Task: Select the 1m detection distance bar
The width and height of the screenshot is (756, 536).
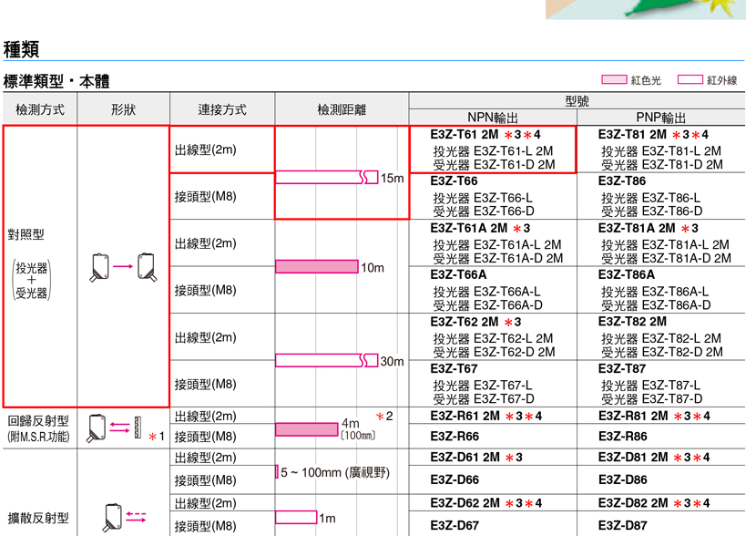Action: coord(296,517)
